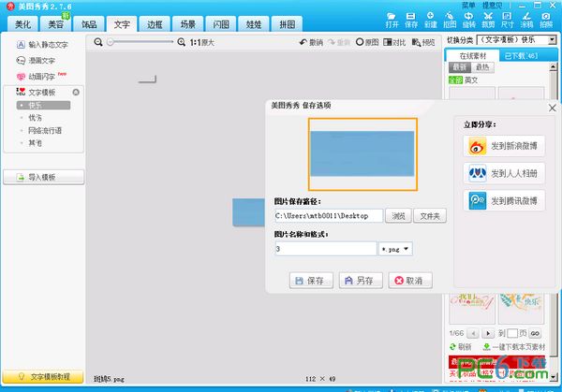Open the 尺寸 (Resize) tool
This screenshot has height=392, width=562.
[507, 21]
